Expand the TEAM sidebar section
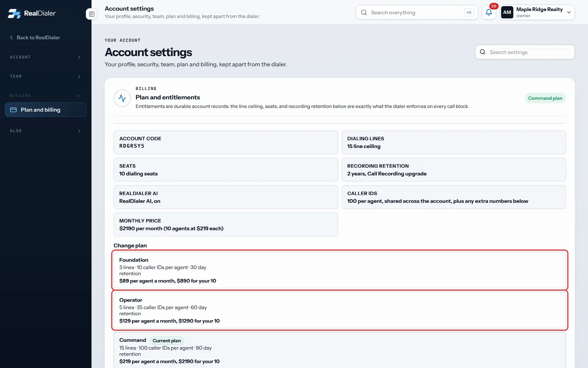Viewport: 588px width, 368px height. tap(46, 76)
